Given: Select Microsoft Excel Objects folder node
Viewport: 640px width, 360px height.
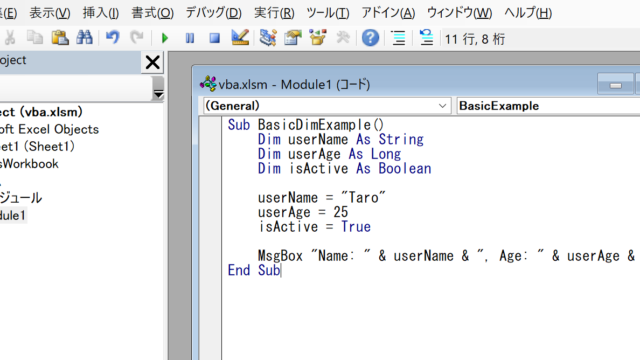Looking at the screenshot, I should [49, 129].
